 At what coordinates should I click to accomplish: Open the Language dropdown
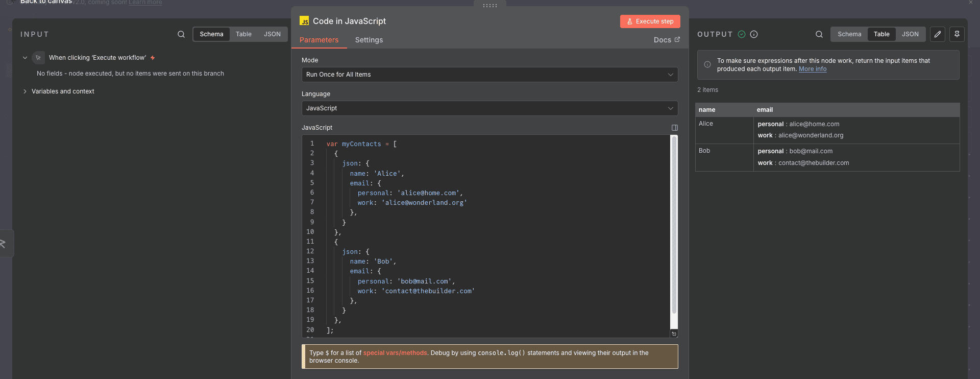(490, 108)
